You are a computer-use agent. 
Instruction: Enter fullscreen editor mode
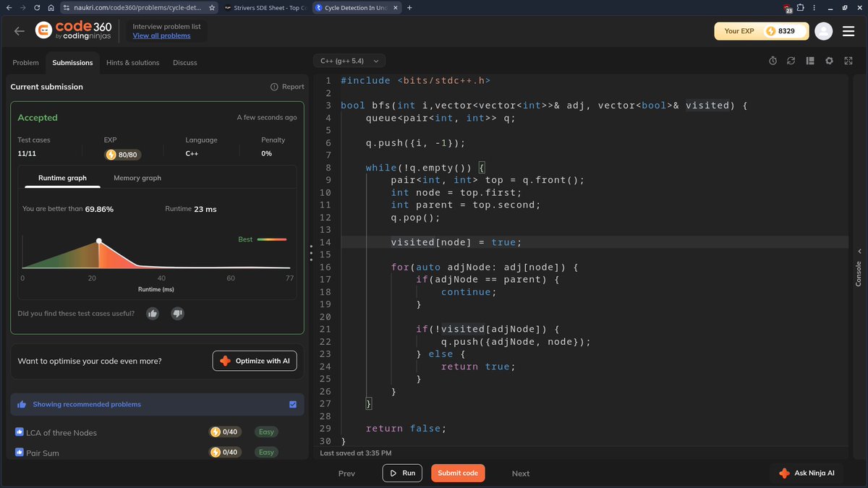[x=847, y=61]
